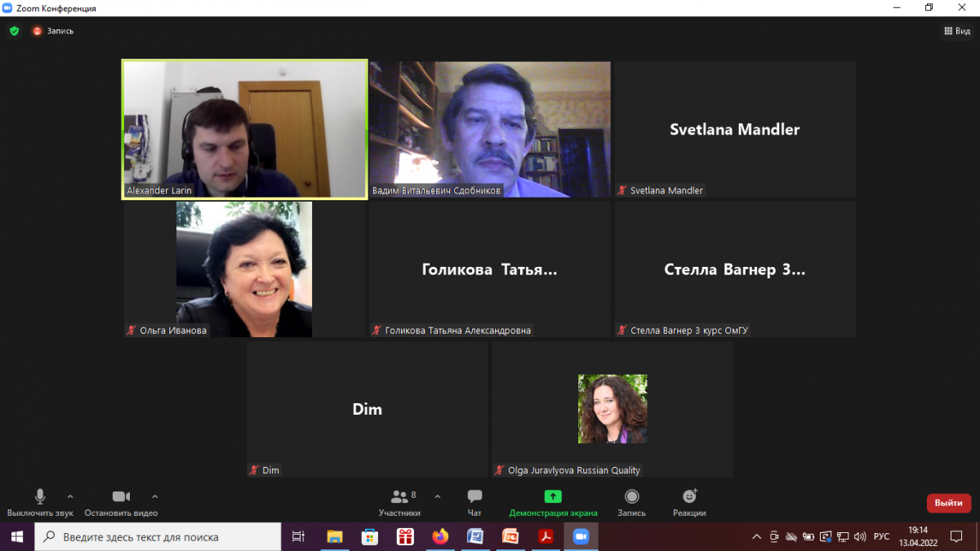
Task: Click muted mic icon beside Голикова Татьяна Александровна
Action: pos(376,331)
